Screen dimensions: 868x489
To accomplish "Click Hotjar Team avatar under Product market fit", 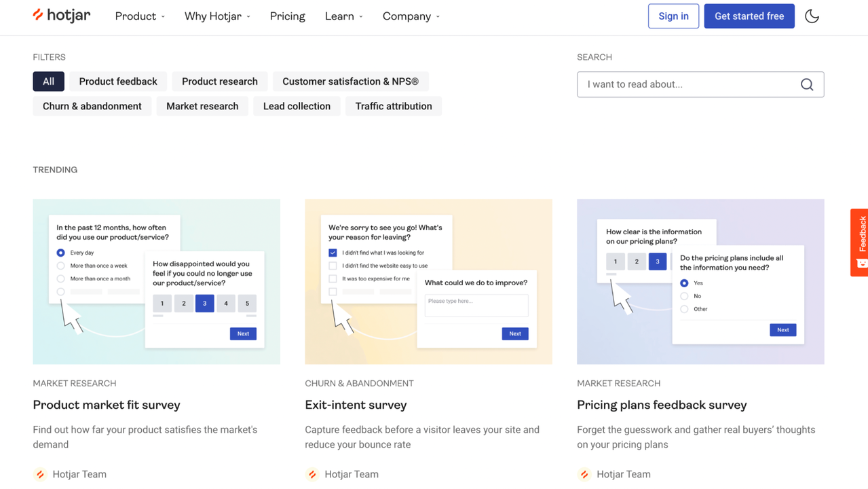I will pyautogui.click(x=41, y=474).
